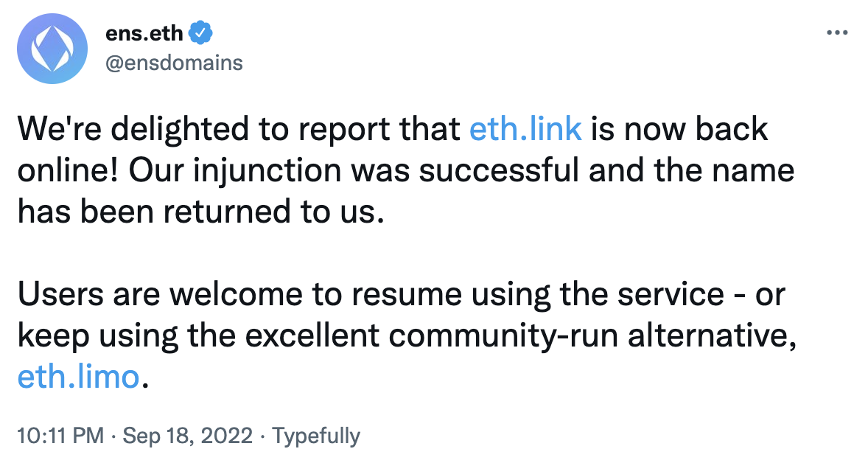Click the word "community-run" in the tweet
The image size is (868, 463).
click(503, 336)
